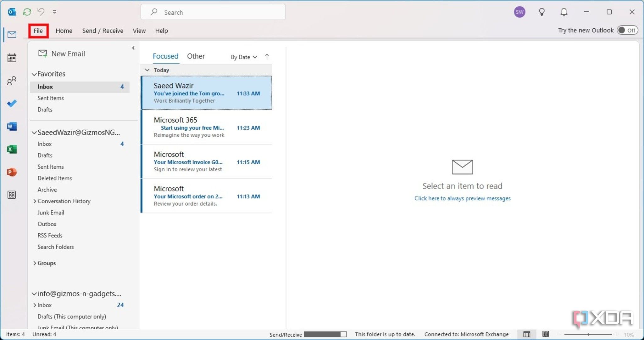Click the Send/Receive refresh icon
Image resolution: width=644 pixels, height=340 pixels.
click(x=27, y=12)
